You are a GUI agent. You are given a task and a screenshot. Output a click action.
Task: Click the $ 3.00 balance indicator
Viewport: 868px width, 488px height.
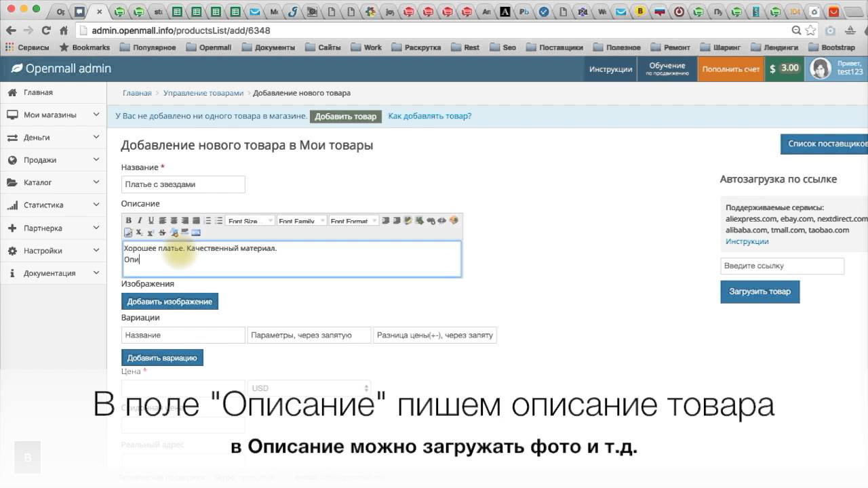tap(784, 68)
